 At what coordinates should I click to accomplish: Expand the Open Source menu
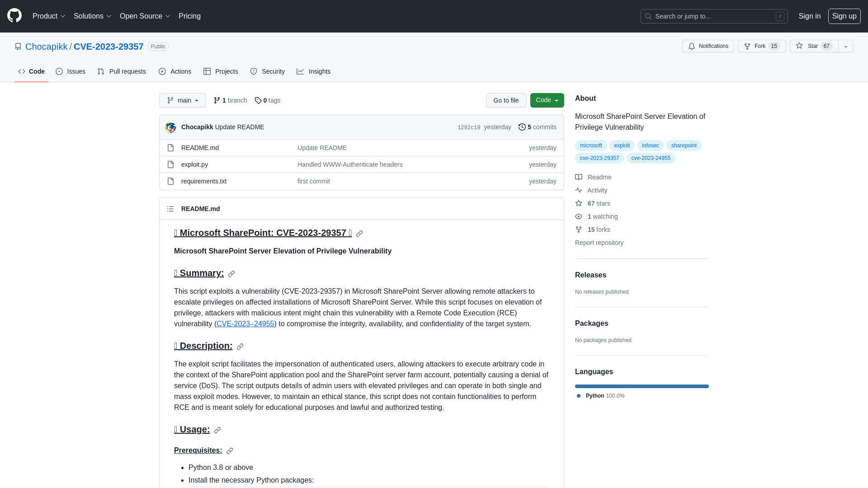(x=145, y=16)
